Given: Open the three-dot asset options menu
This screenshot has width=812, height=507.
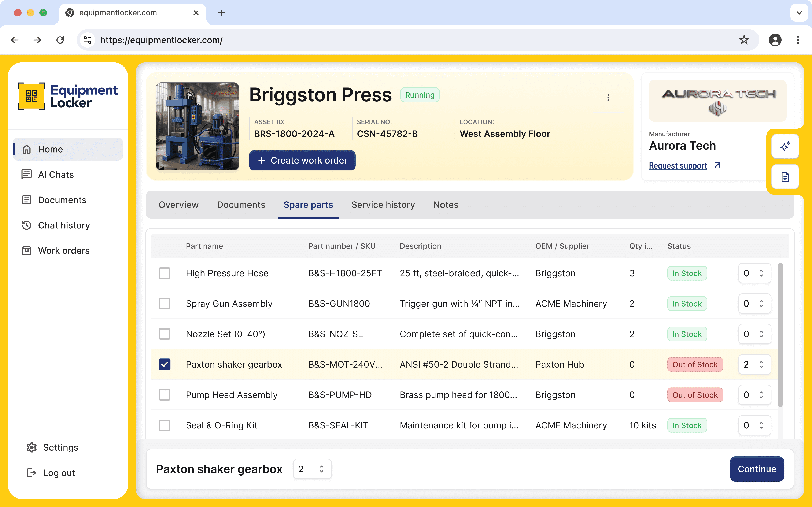Looking at the screenshot, I should [608, 98].
